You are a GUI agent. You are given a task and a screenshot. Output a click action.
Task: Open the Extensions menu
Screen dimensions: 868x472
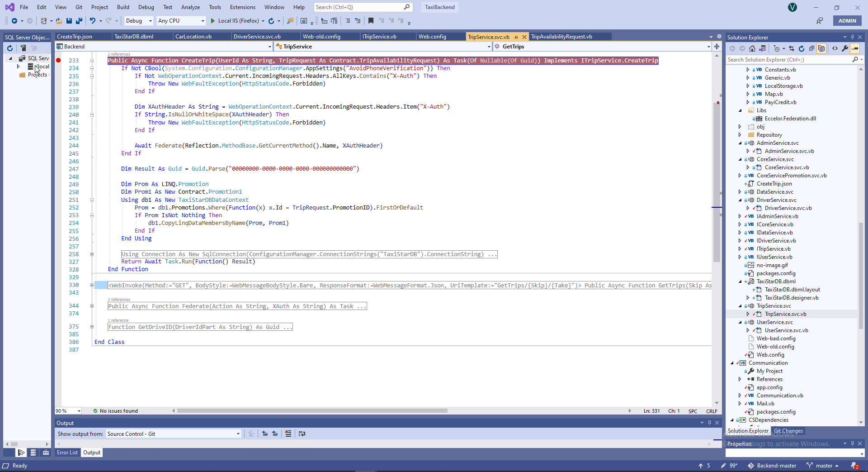(242, 7)
